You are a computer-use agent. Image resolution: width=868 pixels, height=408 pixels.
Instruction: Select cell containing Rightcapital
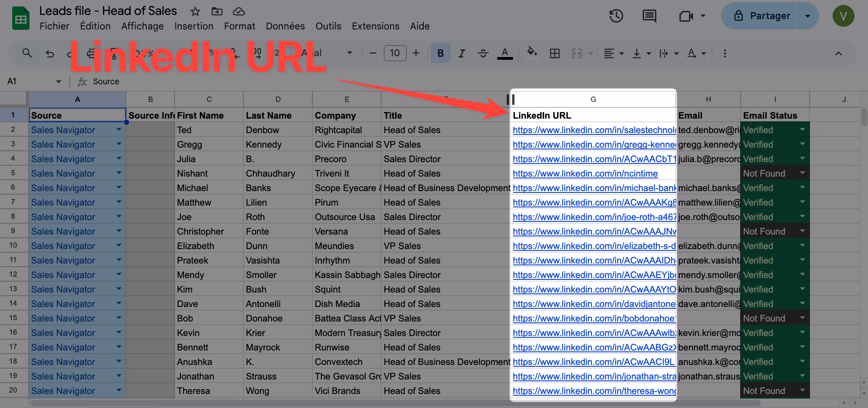(346, 130)
